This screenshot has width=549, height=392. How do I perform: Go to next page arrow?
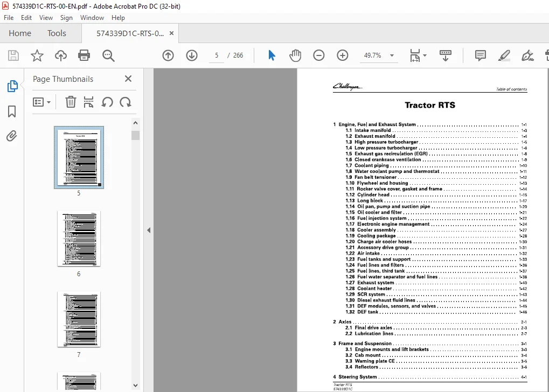pyautogui.click(x=192, y=55)
